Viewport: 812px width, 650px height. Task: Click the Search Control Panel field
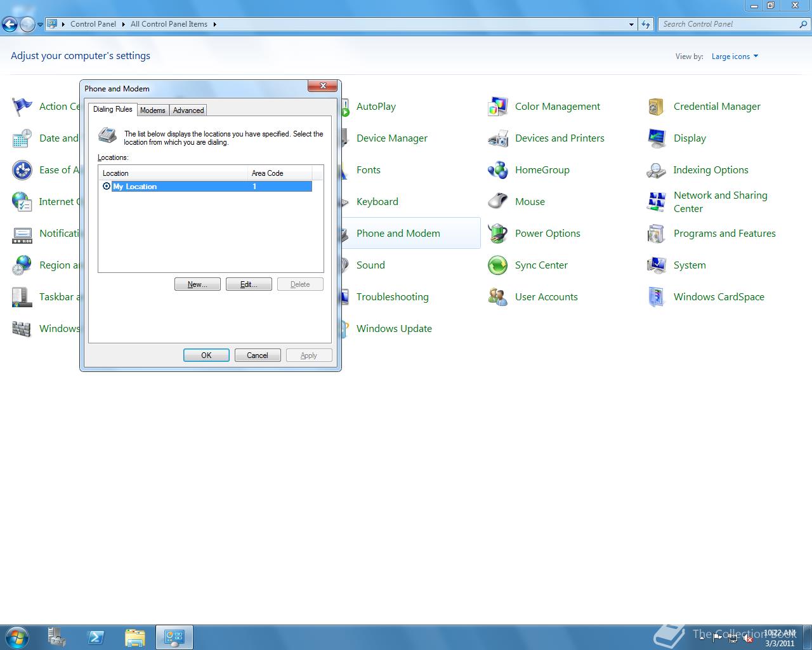730,24
